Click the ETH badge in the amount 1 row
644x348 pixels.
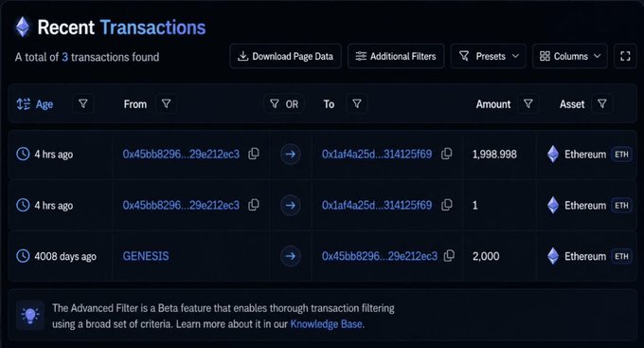(621, 205)
